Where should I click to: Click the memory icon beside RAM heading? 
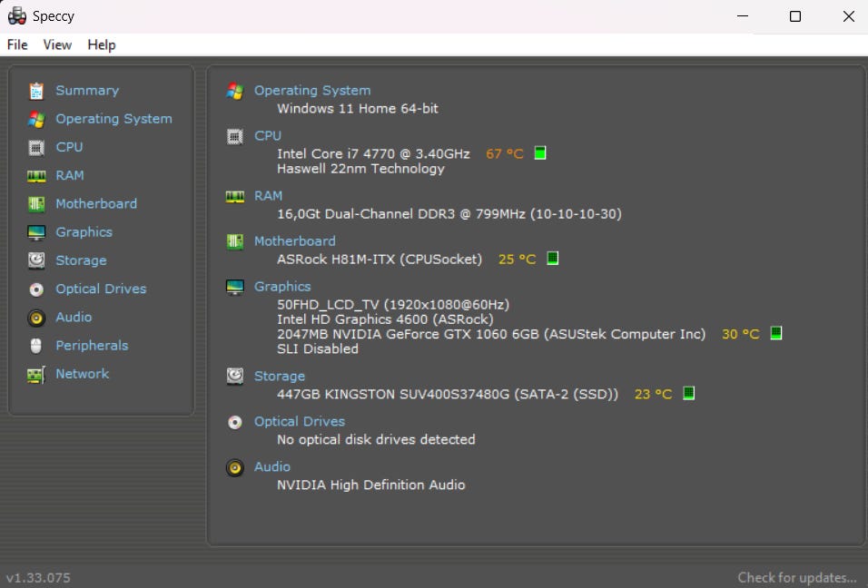tap(235, 196)
